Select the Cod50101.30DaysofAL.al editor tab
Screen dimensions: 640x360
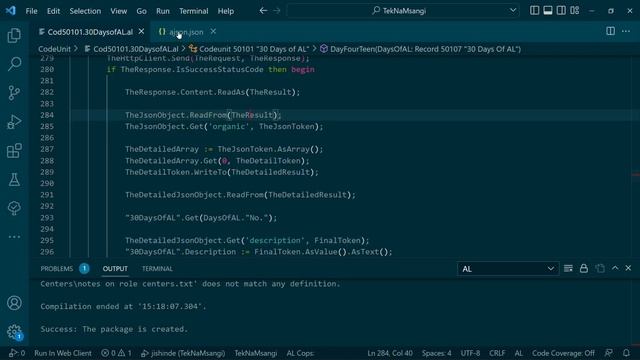pyautogui.click(x=91, y=32)
